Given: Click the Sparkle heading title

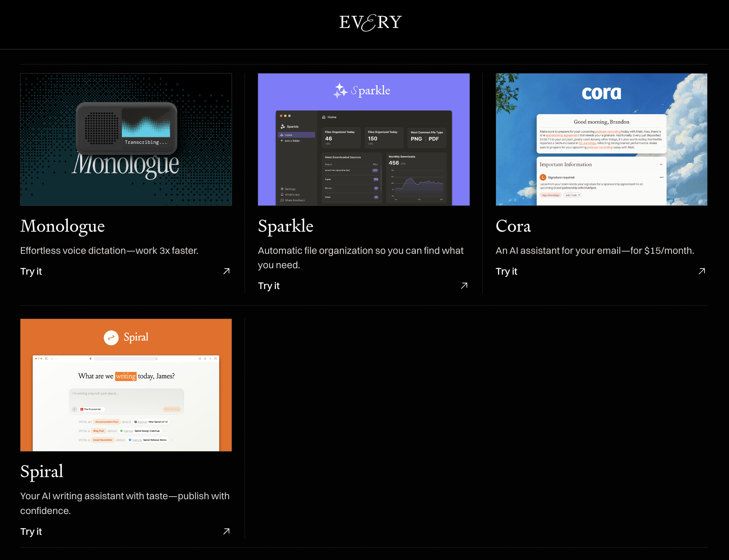Looking at the screenshot, I should pyautogui.click(x=285, y=226).
